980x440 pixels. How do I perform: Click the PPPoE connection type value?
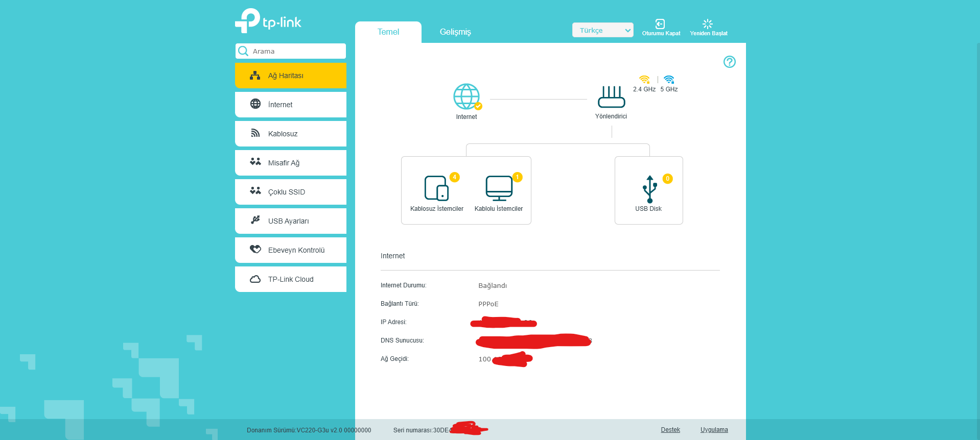488,304
